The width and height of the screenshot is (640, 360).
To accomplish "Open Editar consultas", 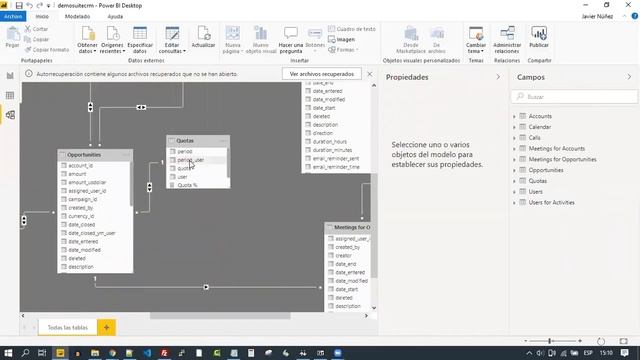I will pos(172,40).
